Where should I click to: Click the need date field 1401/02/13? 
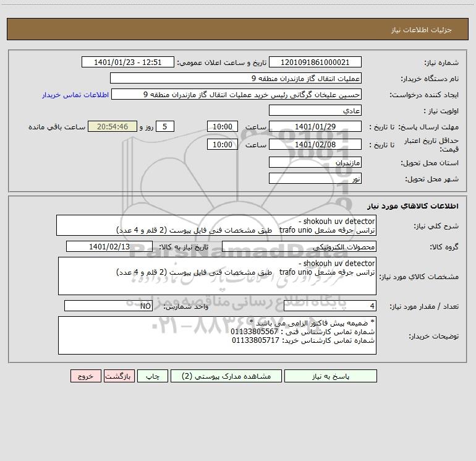(109, 246)
